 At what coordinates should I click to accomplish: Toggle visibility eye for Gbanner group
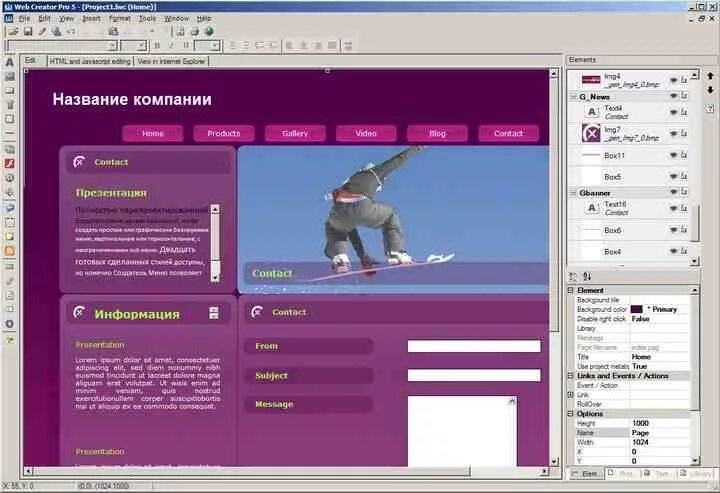pos(673,192)
